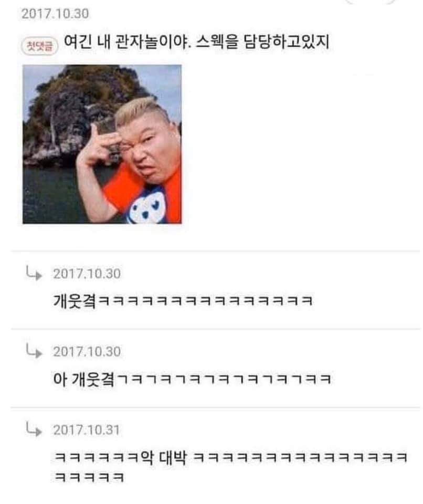Select the first reply text starting with 개웃겨
423x504 pixels.
tap(183, 301)
